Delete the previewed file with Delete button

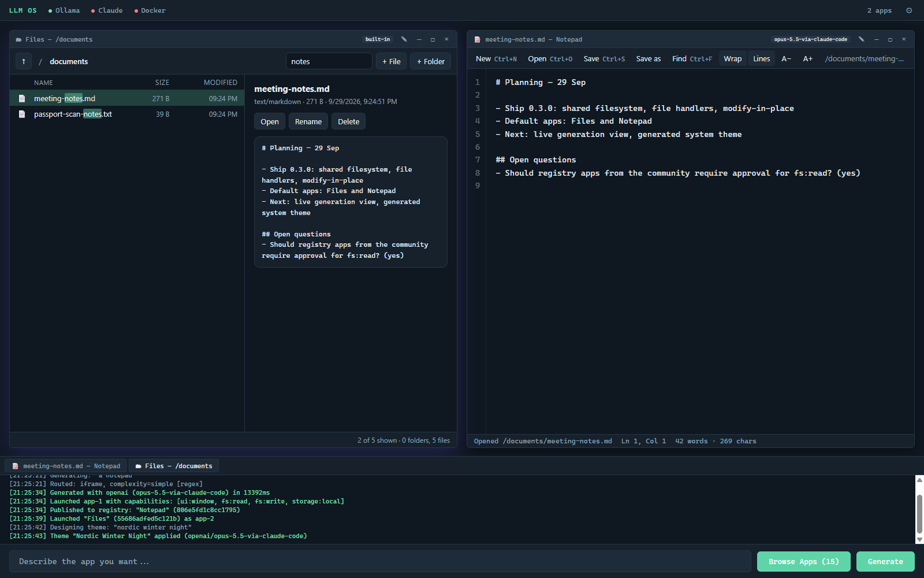point(349,121)
